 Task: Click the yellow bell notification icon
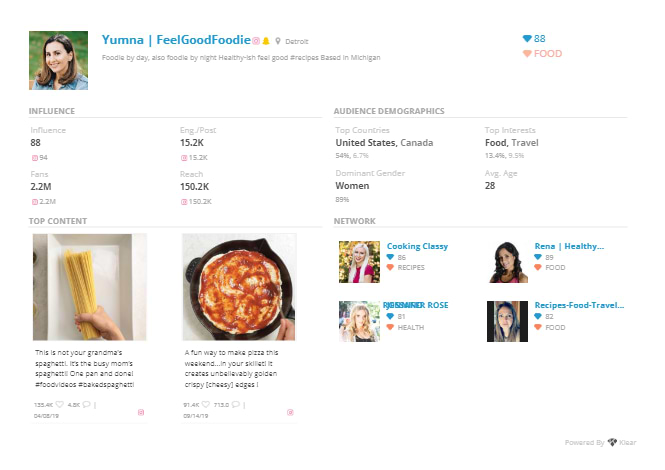tap(266, 41)
